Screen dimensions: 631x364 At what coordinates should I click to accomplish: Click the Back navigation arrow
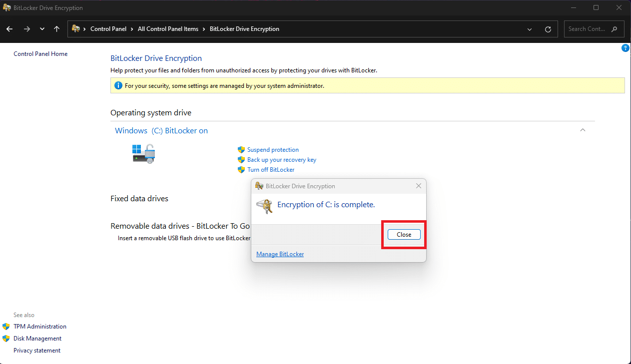(x=9, y=29)
